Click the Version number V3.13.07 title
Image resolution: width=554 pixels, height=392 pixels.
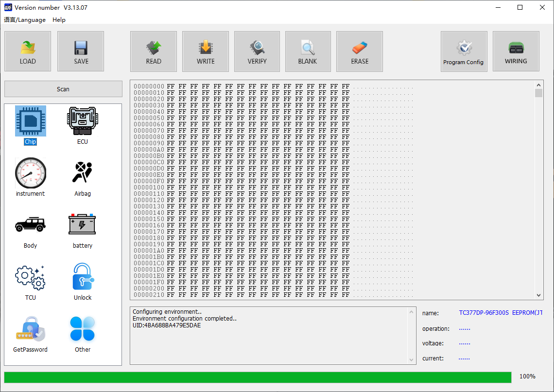click(51, 7)
